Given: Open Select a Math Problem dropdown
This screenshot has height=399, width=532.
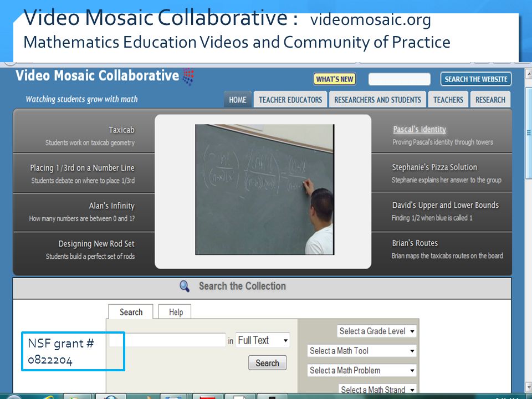Looking at the screenshot, I should 362,371.
